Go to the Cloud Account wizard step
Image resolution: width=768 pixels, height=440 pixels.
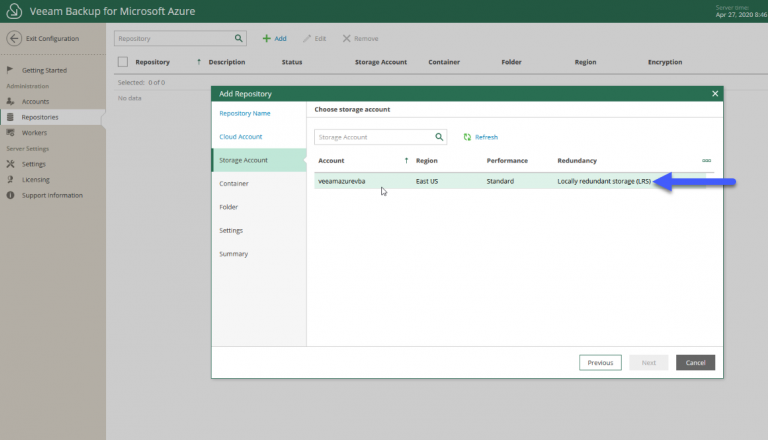tap(240, 137)
